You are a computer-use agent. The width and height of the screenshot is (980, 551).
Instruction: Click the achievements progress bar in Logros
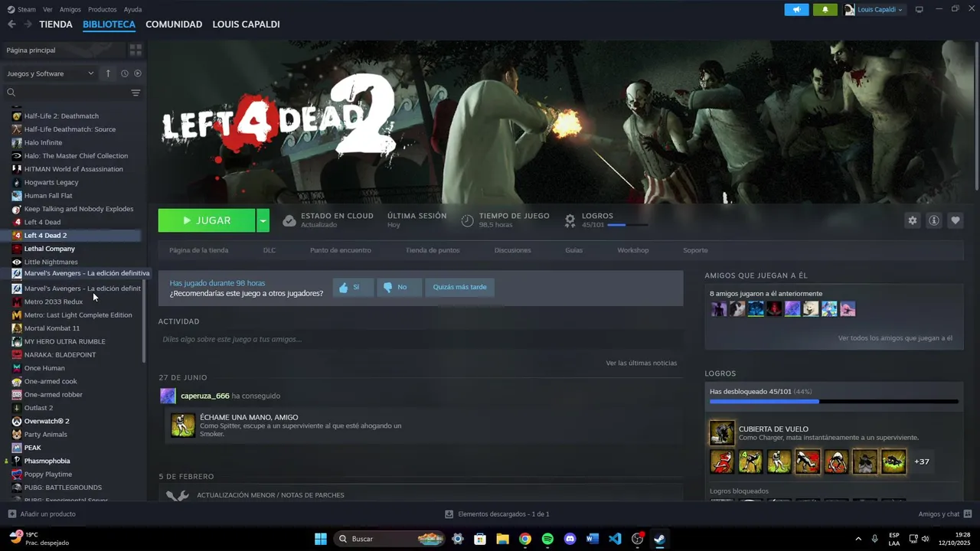(x=834, y=401)
